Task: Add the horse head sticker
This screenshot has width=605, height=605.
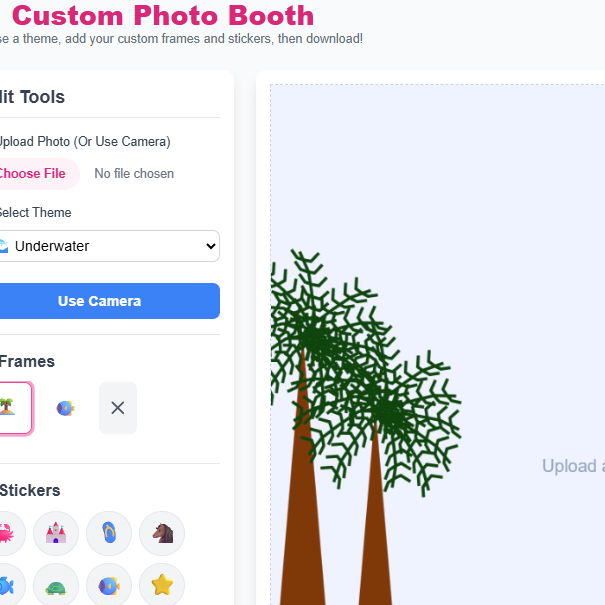Action: [162, 534]
